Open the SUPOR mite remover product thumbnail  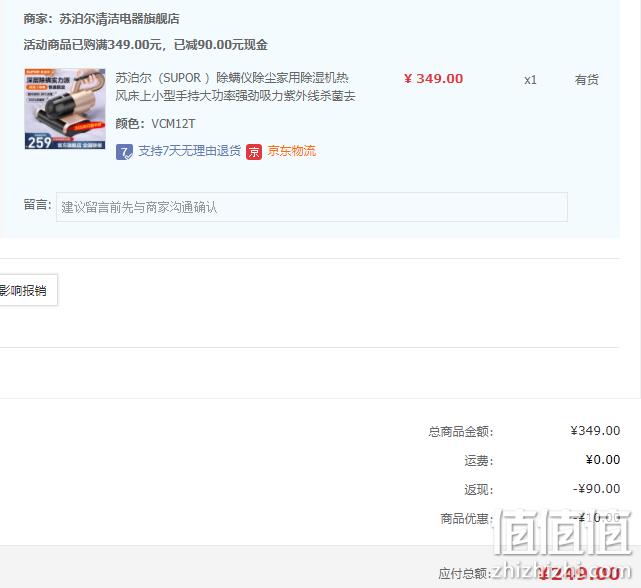pyautogui.click(x=65, y=109)
